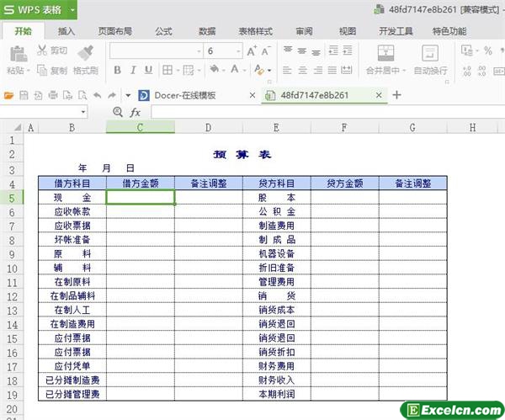
Task: Close the 48fd7147e8b261 document tab
Action: pos(379,95)
